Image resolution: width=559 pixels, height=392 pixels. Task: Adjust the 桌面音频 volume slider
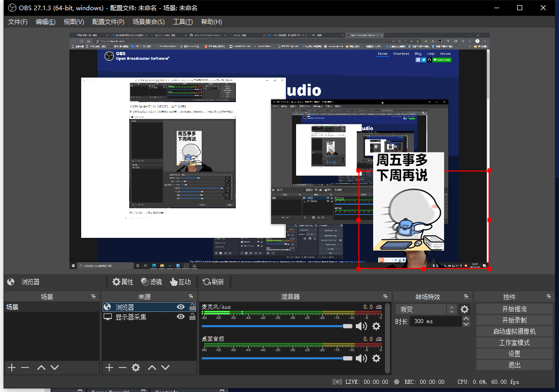[277, 358]
